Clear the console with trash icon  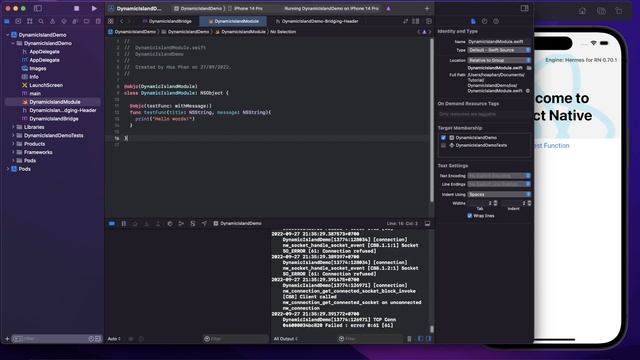pyautogui.click(x=409, y=339)
